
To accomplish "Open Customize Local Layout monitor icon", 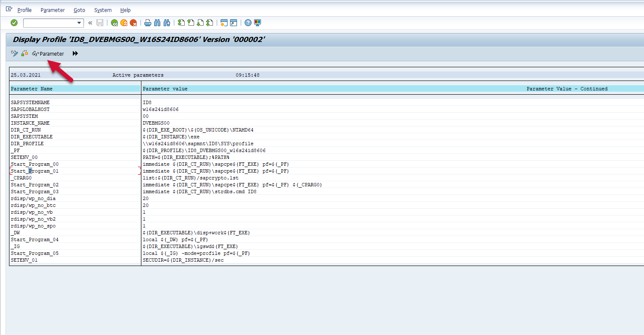I will tap(258, 23).
